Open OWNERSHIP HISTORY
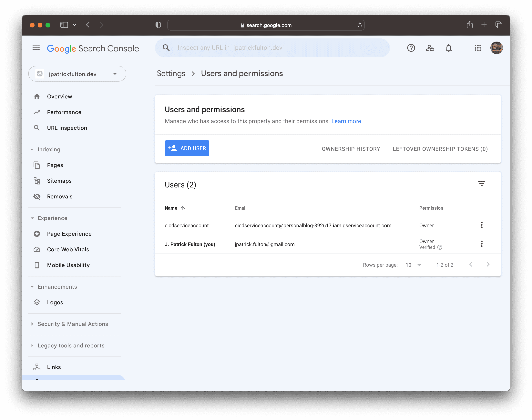532x420 pixels. click(x=351, y=149)
